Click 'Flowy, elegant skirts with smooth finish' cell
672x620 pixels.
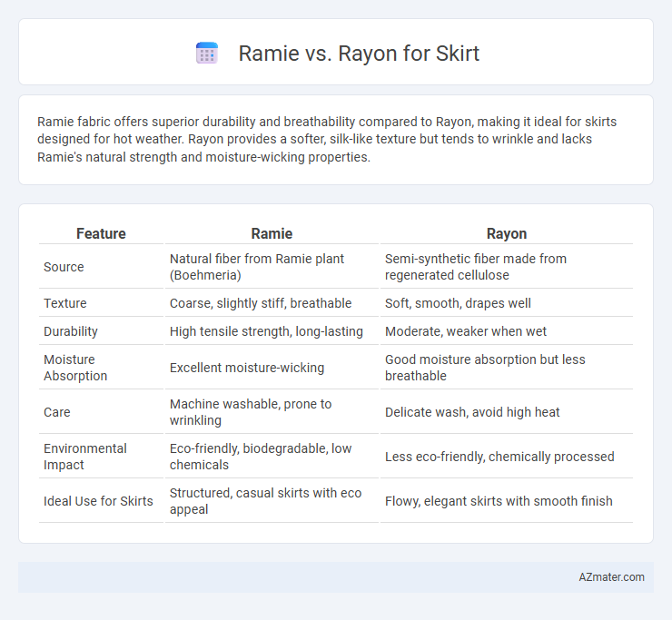coord(499,501)
